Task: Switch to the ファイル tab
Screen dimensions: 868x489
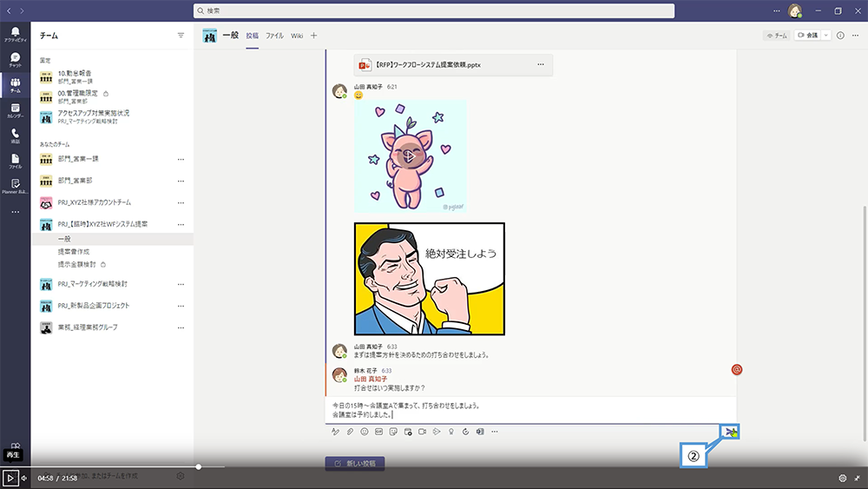Action: tap(274, 36)
